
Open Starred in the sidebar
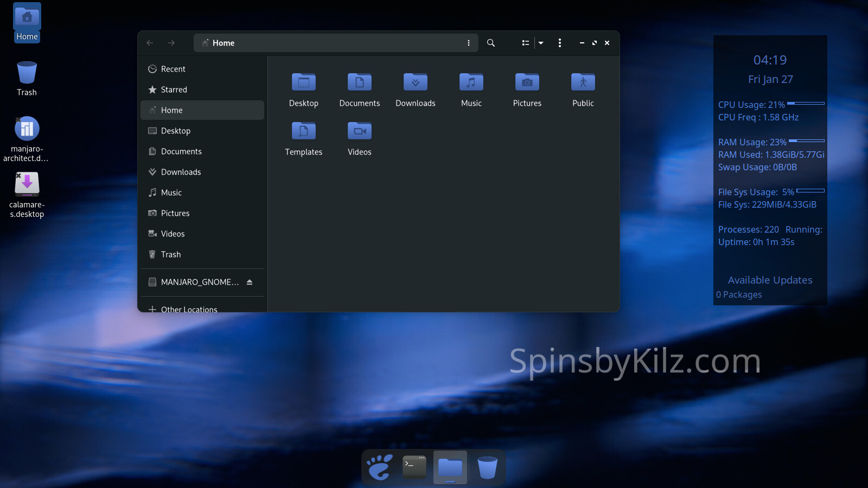(x=174, y=89)
